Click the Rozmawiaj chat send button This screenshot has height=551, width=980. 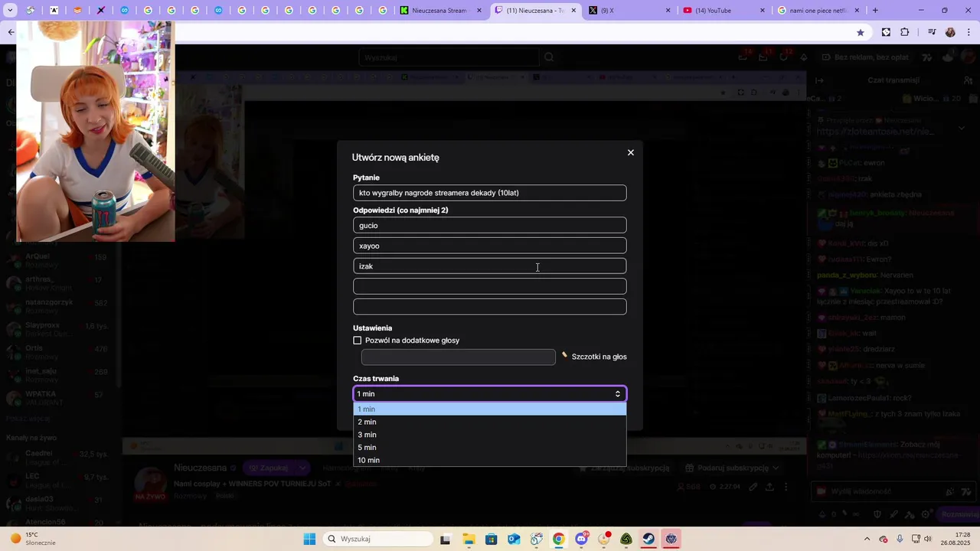coord(959,514)
